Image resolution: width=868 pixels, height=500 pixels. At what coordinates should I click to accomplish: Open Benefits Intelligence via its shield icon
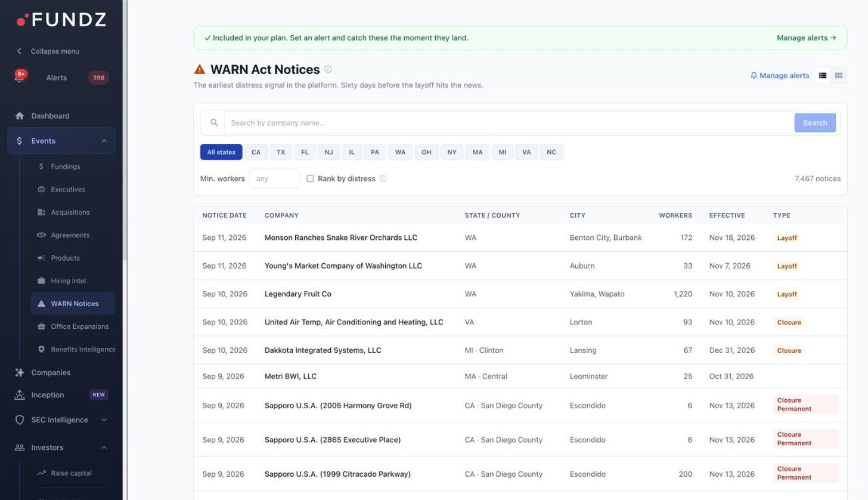[41, 349]
